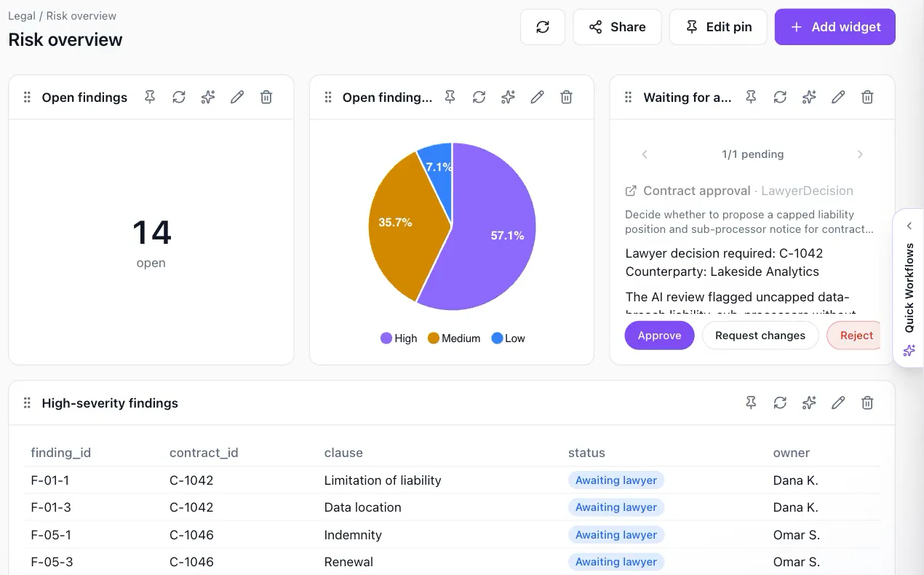This screenshot has height=575, width=924.
Task: Edit the Open findings count widget
Action: pos(237,97)
